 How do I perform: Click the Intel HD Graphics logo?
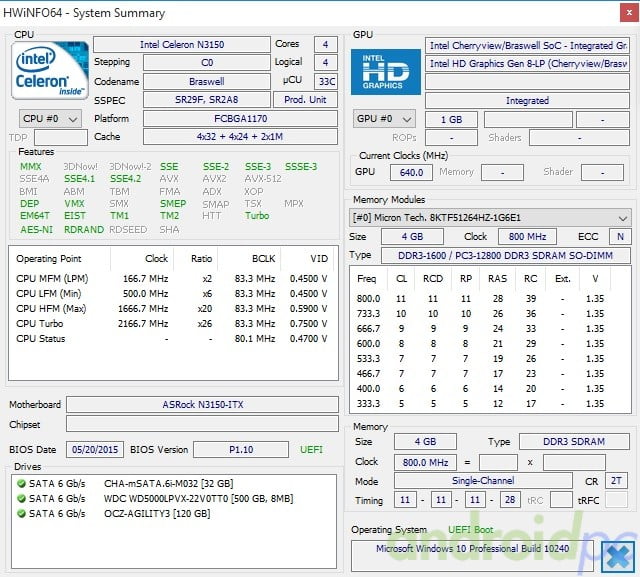(386, 72)
